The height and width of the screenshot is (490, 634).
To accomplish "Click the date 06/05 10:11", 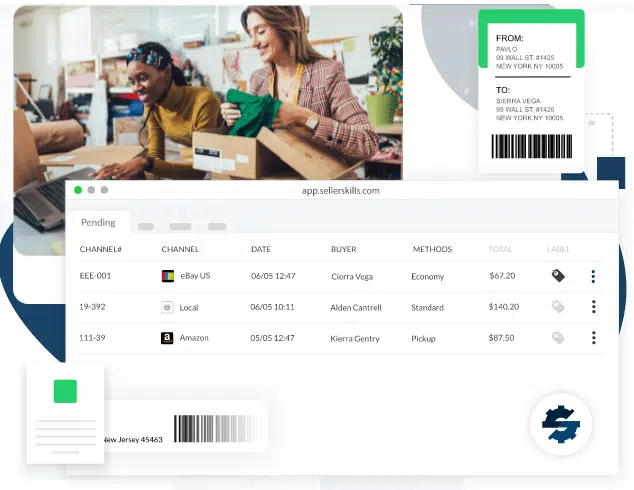I will (272, 307).
